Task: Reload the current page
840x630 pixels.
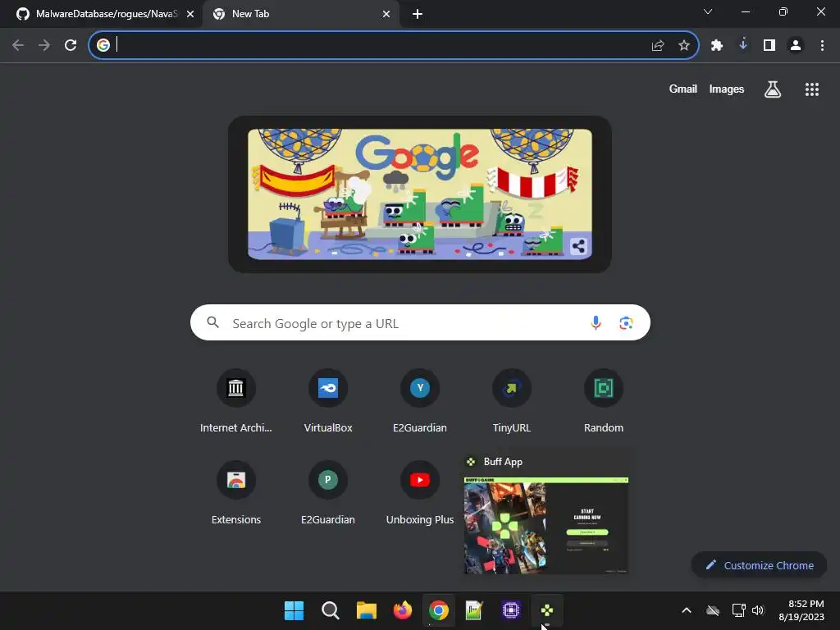Action: 71,46
